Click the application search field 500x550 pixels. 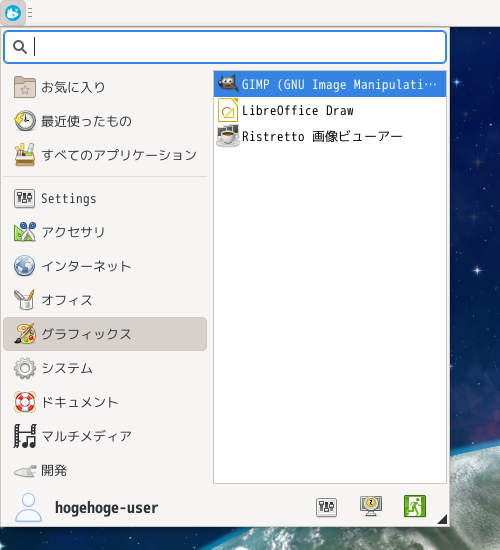[225, 47]
